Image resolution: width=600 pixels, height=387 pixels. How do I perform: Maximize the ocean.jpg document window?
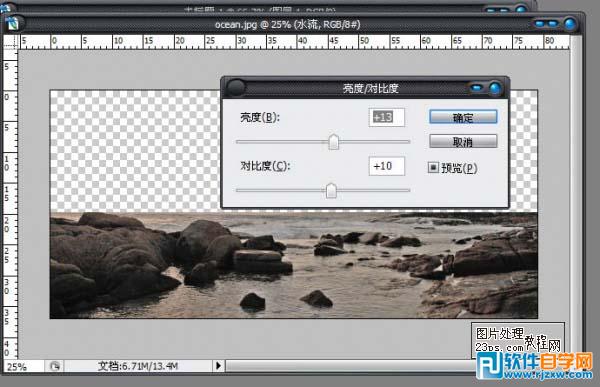click(552, 24)
